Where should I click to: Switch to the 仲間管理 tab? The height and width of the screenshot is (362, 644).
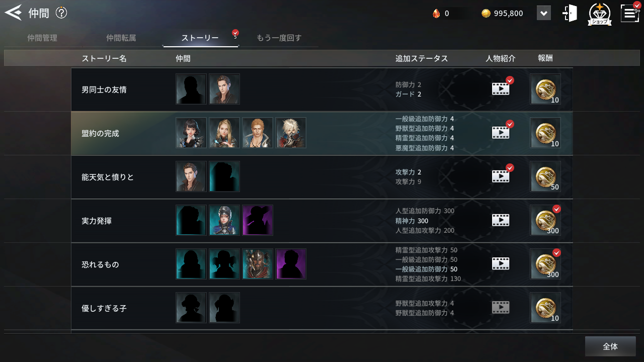tap(42, 38)
